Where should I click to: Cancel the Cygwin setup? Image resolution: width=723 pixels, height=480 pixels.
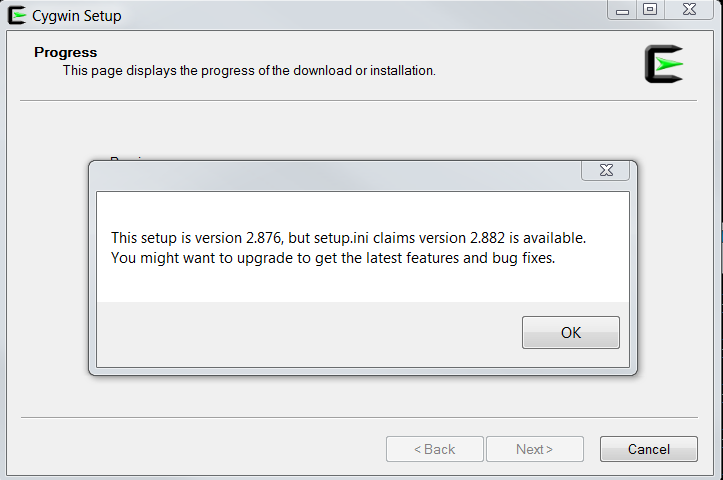(x=648, y=449)
